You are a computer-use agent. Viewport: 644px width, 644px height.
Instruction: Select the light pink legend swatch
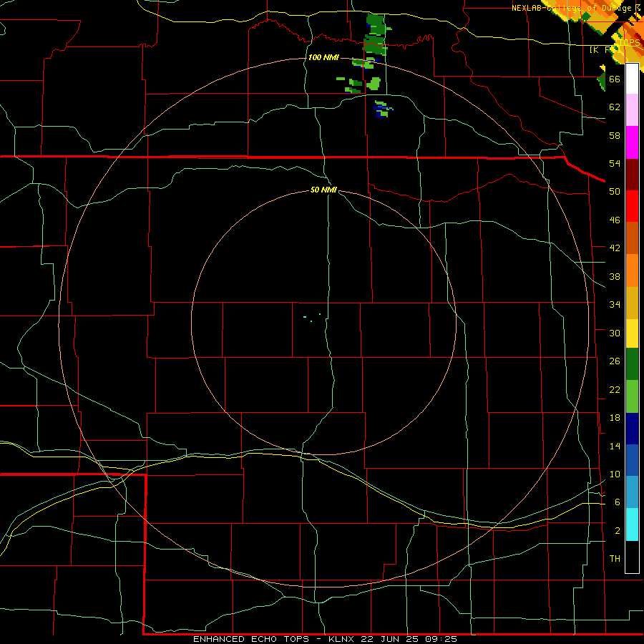click(632, 109)
